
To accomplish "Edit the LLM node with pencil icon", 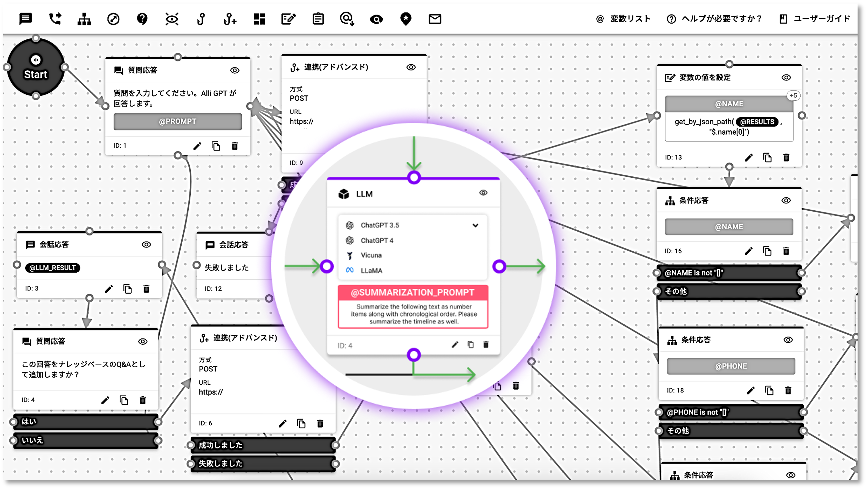I will pyautogui.click(x=455, y=344).
